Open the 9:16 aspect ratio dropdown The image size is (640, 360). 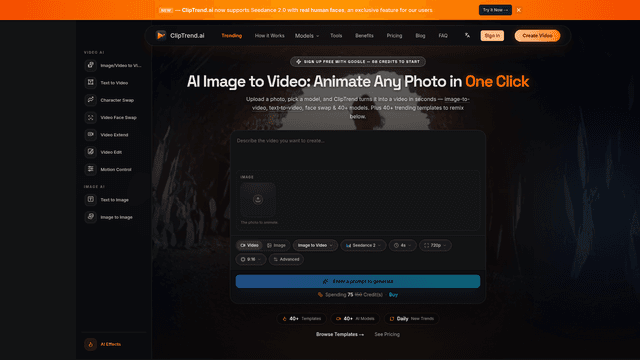click(x=251, y=259)
